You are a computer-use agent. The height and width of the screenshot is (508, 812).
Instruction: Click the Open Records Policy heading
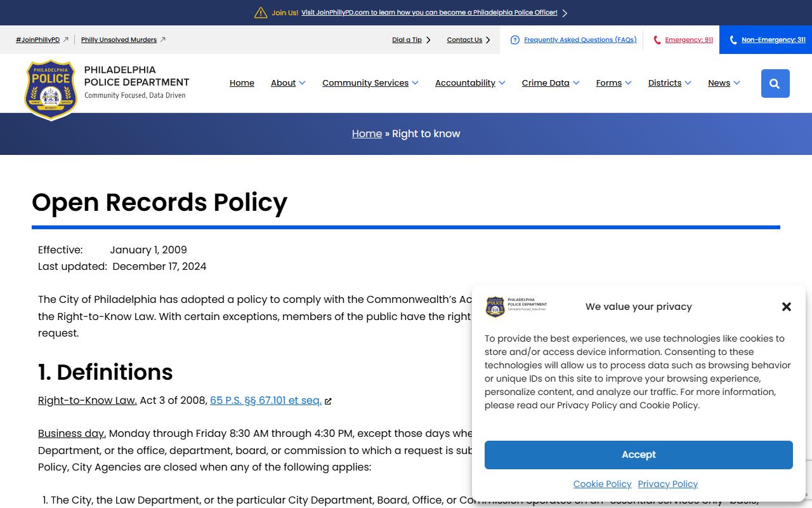(x=159, y=202)
